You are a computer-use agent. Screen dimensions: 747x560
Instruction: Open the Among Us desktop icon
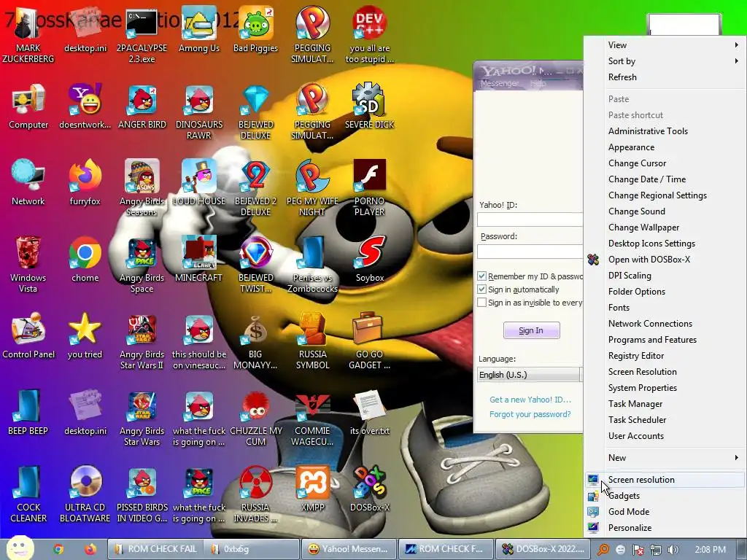tap(198, 28)
